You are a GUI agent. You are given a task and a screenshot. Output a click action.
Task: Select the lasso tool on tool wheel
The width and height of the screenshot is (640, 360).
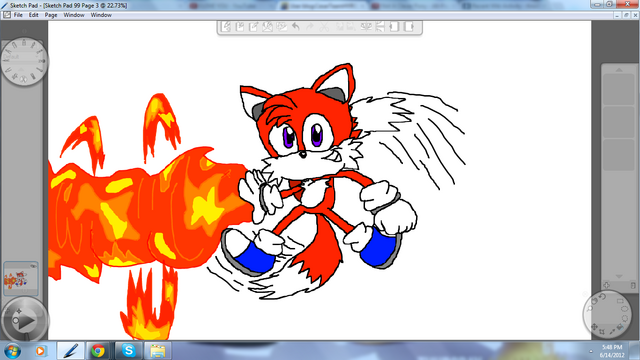(625, 318)
